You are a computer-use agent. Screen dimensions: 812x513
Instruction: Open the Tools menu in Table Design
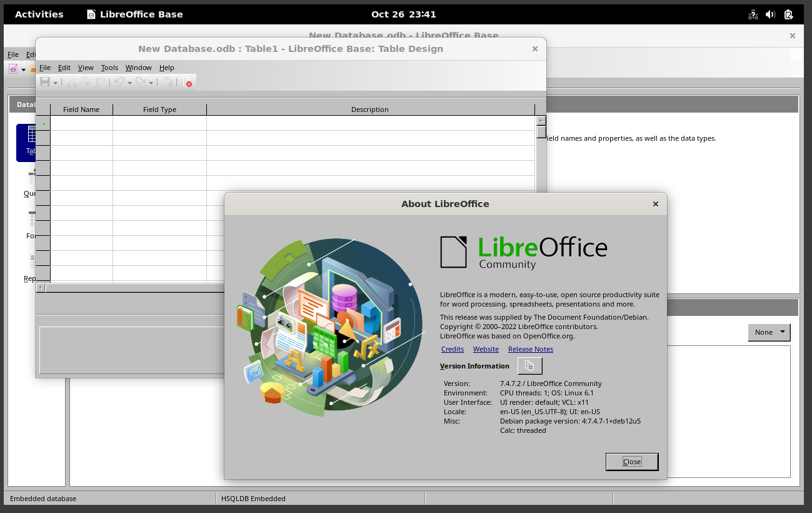(x=109, y=68)
